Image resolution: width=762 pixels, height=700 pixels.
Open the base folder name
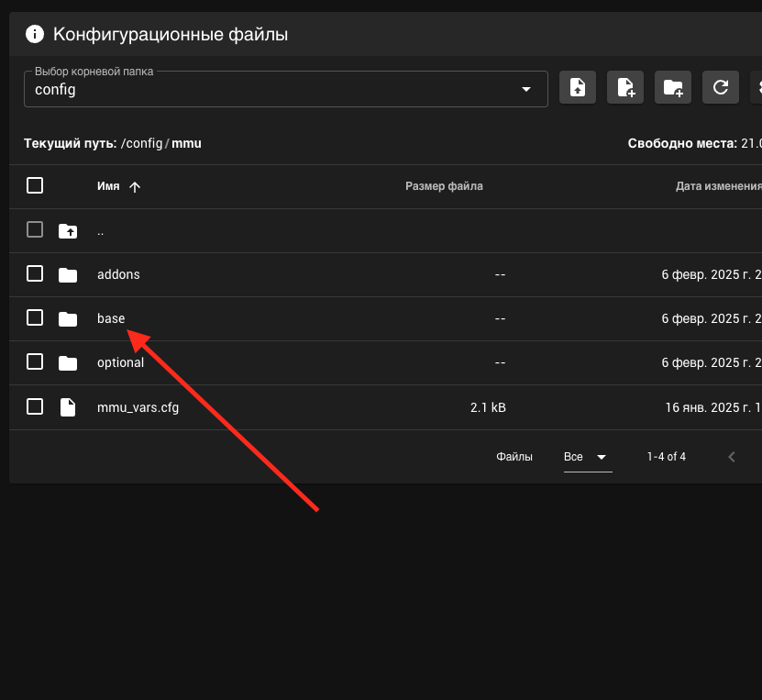pyautogui.click(x=111, y=318)
